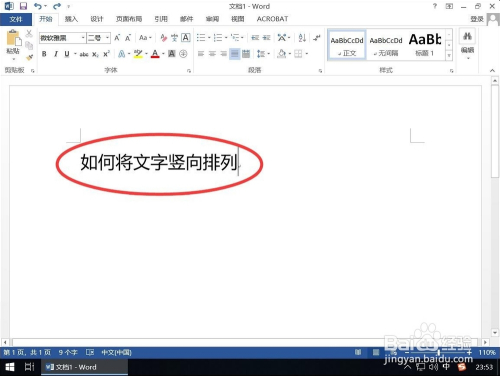The image size is (500, 376).
Task: Open the font name dropdown
Action: (x=83, y=38)
